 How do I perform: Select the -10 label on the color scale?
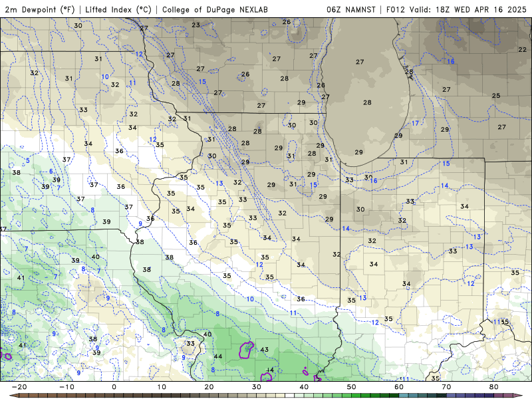(x=67, y=387)
